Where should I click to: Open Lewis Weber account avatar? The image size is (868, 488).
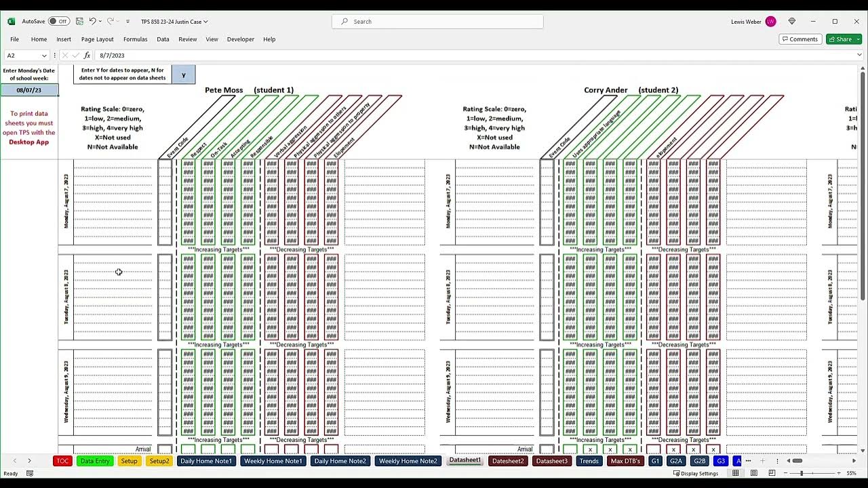pos(770,22)
